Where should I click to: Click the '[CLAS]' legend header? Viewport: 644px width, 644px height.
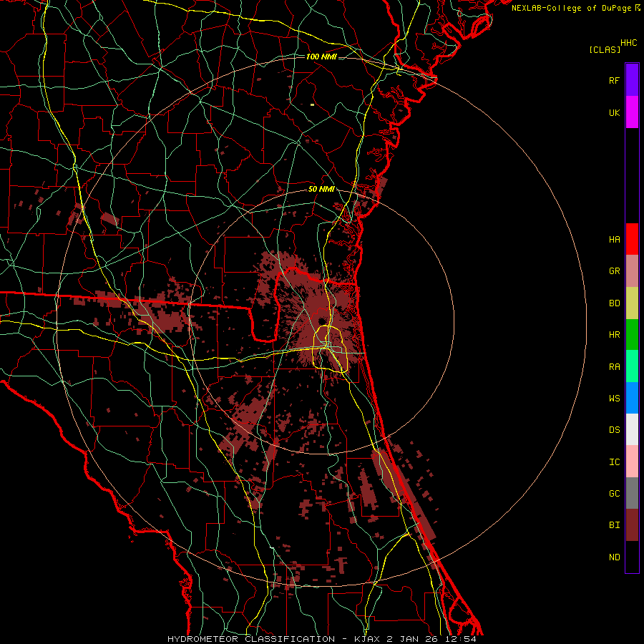[605, 49]
